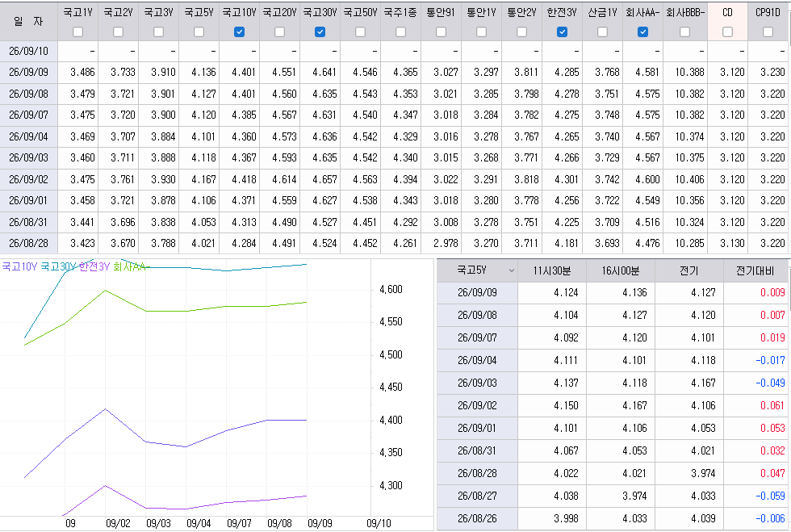Uncheck the 회사AA- checkbox
The image size is (791, 532).
click(x=642, y=31)
